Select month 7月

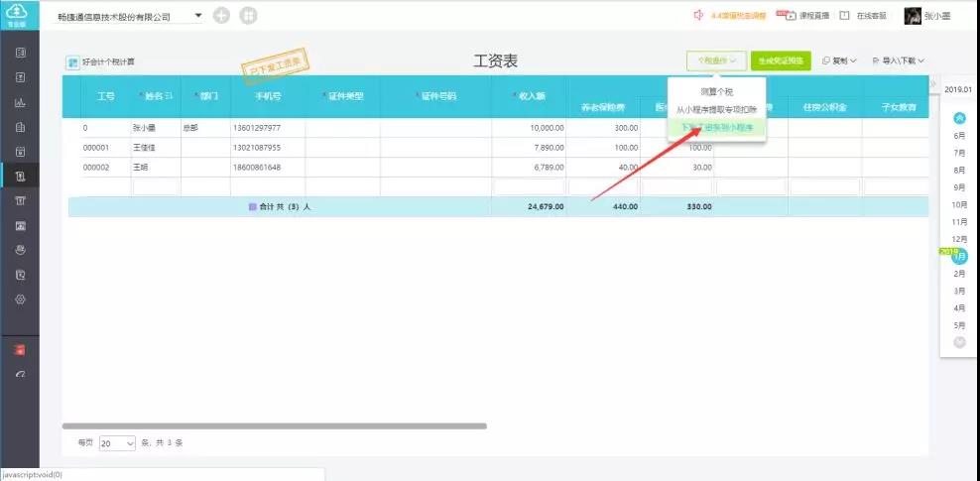(x=959, y=153)
